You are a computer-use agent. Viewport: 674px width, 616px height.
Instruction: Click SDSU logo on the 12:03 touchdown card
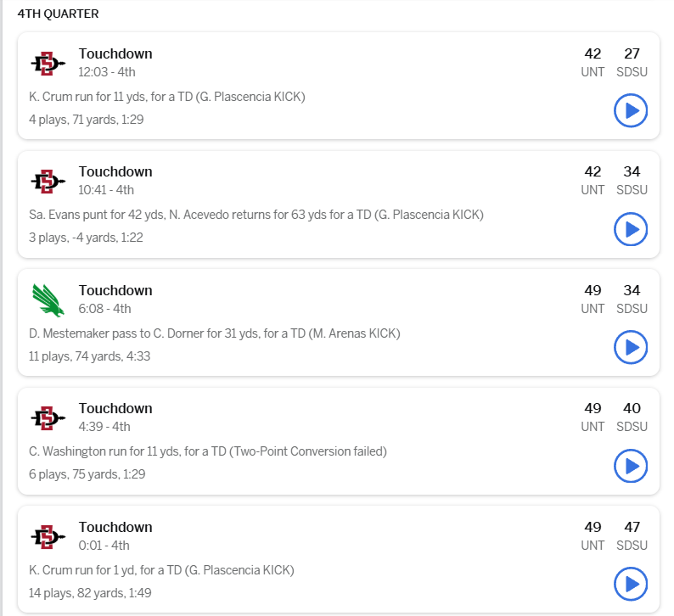pos(48,63)
